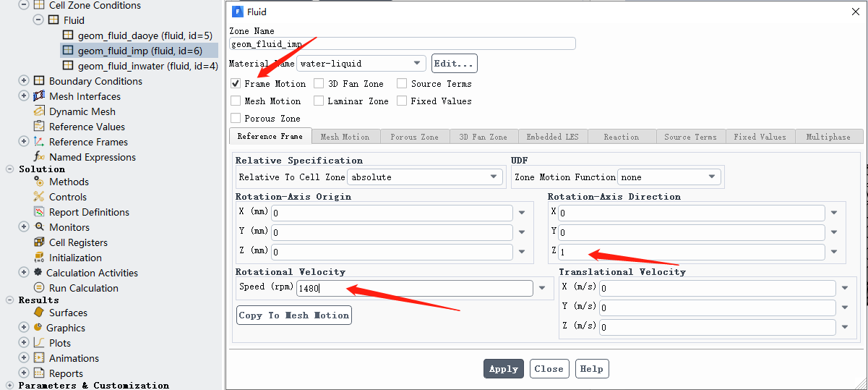The width and height of the screenshot is (868, 390).
Task: Enable the Mesh Motion checkbox
Action: [x=236, y=101]
